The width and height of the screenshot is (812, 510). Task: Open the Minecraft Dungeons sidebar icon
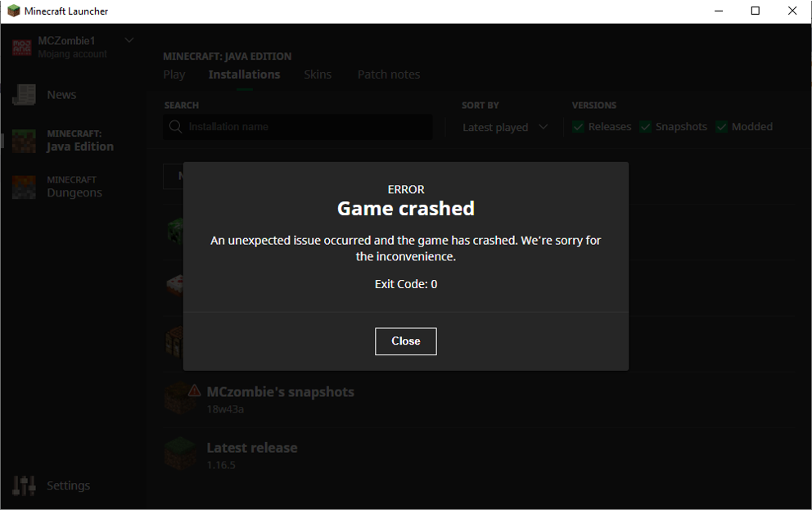[24, 187]
